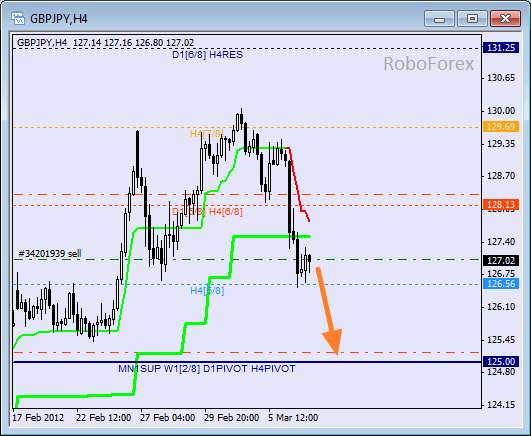
Task: Click the 126.75 price scale value
Action: pos(501,273)
